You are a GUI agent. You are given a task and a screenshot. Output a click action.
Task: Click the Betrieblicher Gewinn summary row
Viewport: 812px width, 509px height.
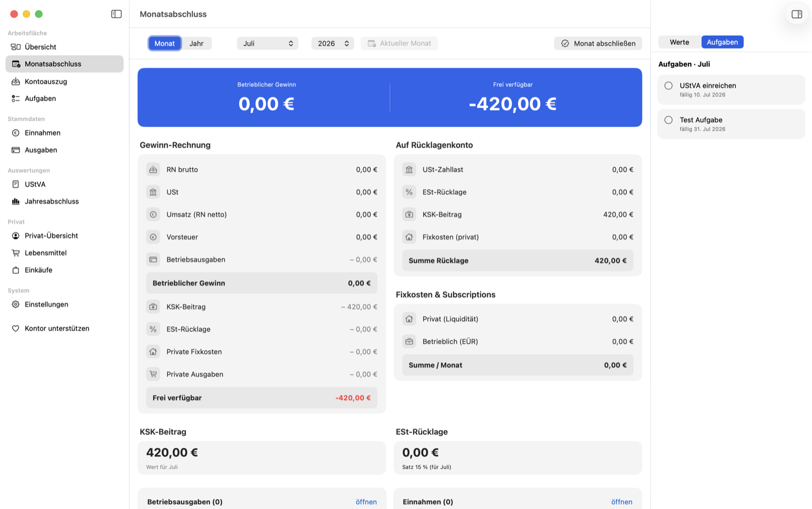[261, 283]
